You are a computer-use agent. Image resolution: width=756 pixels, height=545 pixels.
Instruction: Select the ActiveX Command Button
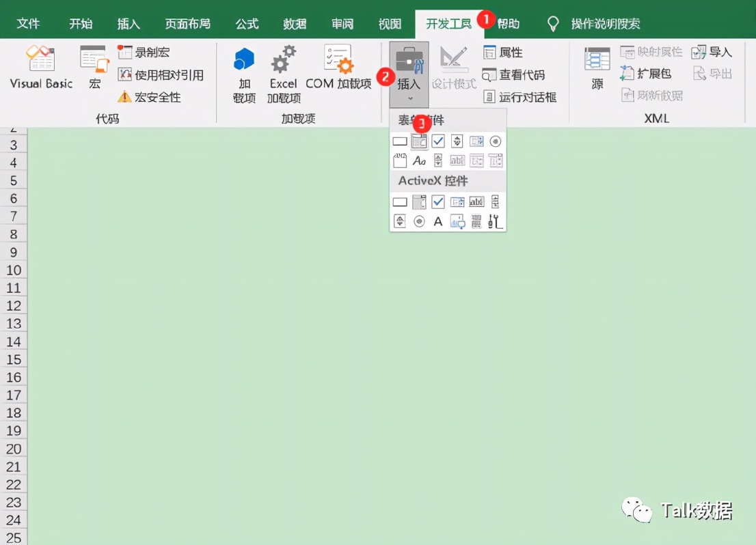pos(400,202)
